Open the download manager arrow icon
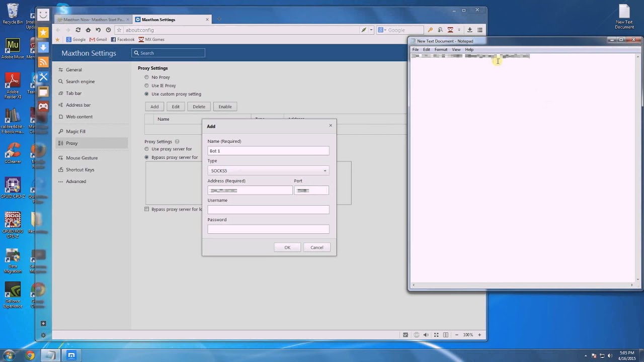 (470, 30)
